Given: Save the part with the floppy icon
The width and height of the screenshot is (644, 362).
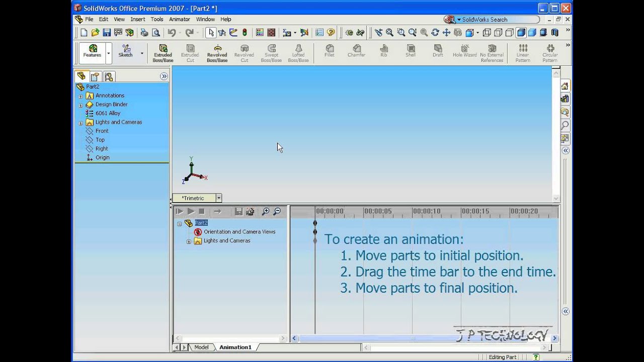Looking at the screenshot, I should pos(107,33).
